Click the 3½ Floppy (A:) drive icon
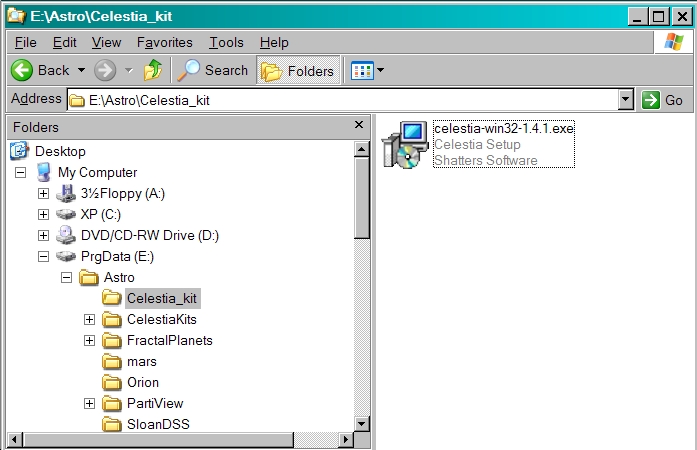 [66, 193]
